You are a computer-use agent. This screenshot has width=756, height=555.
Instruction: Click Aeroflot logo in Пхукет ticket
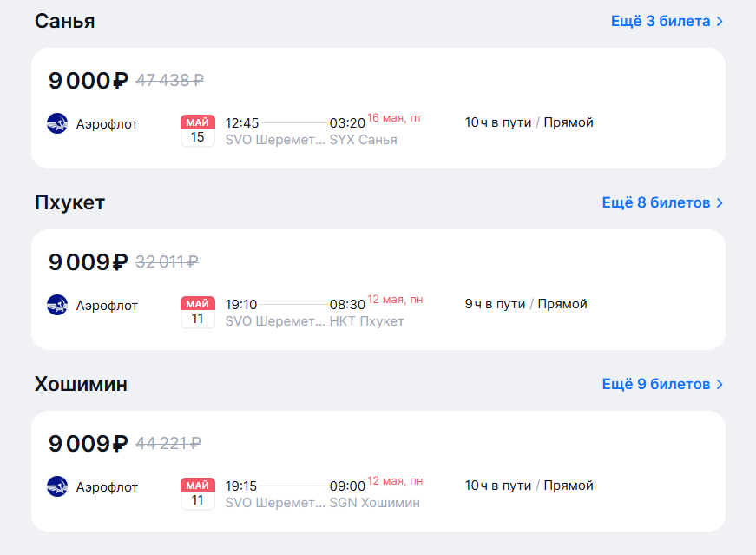click(x=57, y=305)
